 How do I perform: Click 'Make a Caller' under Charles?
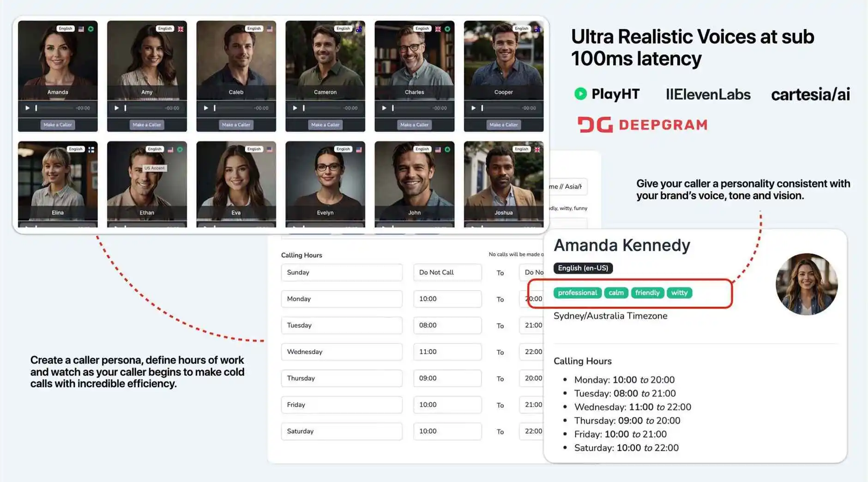pos(414,125)
